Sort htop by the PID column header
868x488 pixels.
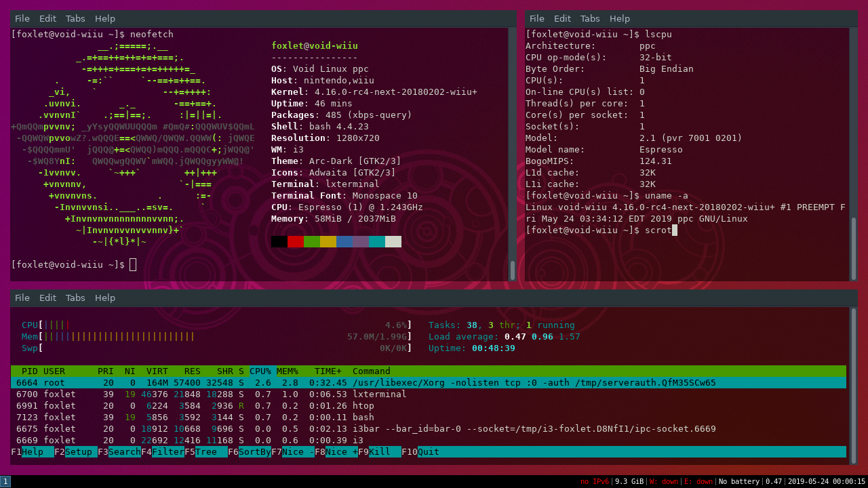[x=30, y=371]
